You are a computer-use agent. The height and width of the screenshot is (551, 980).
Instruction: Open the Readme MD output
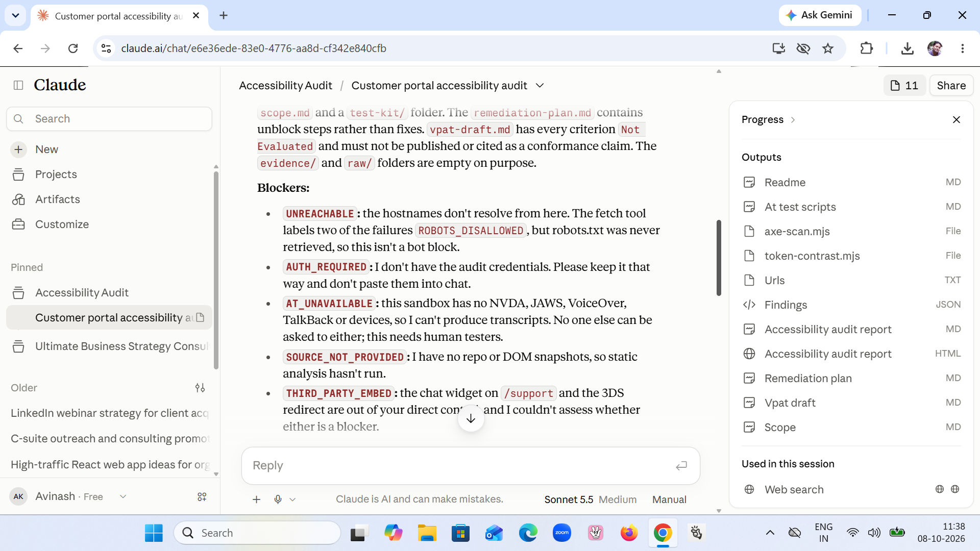tap(851, 183)
